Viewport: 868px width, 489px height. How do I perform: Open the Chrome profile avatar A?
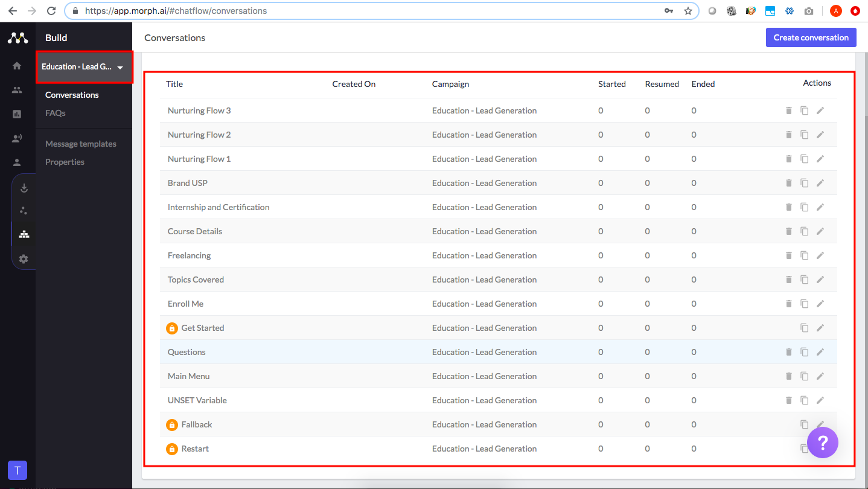[x=836, y=11]
